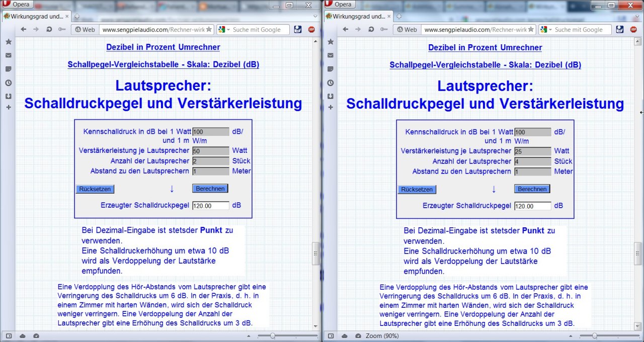Open Bookmarks star panel in right sidebar
Viewport: 644px width, 342px height.
330,42
